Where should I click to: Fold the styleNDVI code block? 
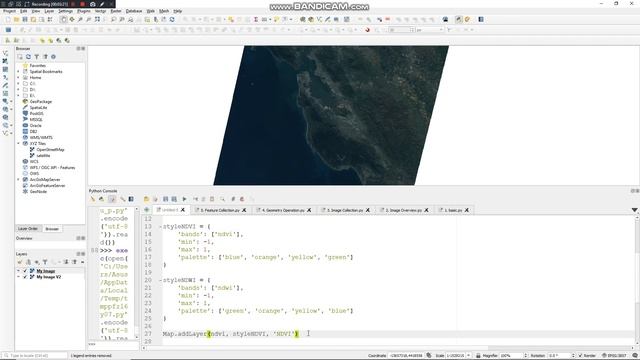(x=160, y=227)
